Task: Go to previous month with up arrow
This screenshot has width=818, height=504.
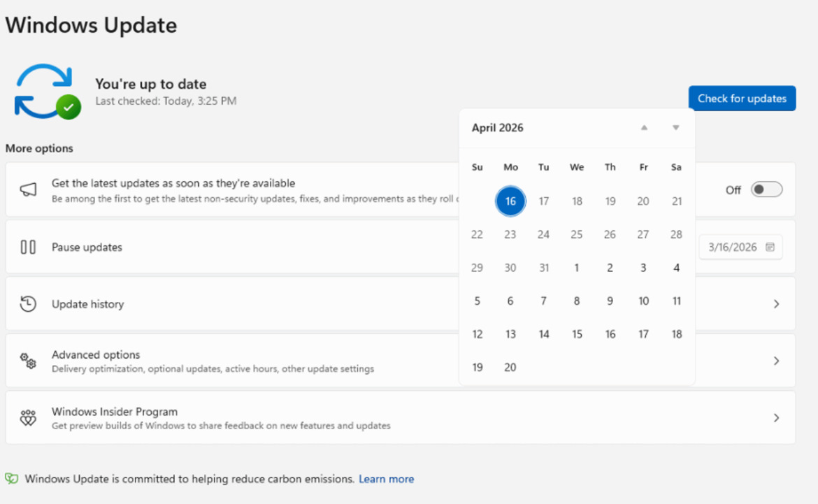Action: pos(644,128)
